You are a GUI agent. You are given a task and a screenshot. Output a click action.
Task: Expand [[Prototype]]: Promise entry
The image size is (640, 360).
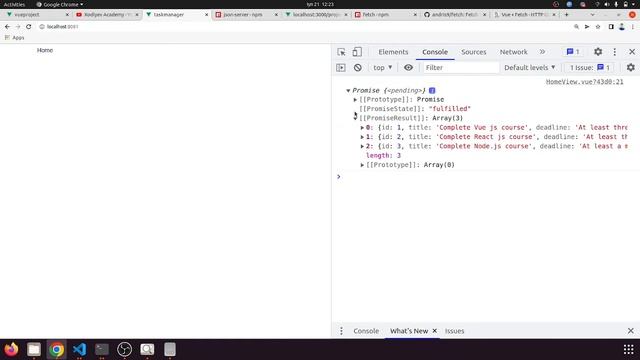coord(355,100)
